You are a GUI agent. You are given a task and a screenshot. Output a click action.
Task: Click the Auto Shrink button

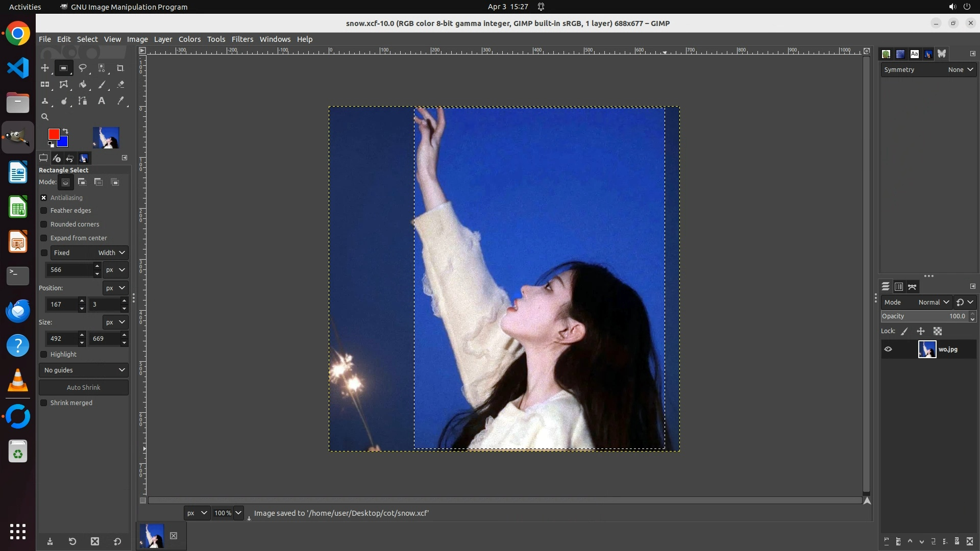pyautogui.click(x=84, y=388)
